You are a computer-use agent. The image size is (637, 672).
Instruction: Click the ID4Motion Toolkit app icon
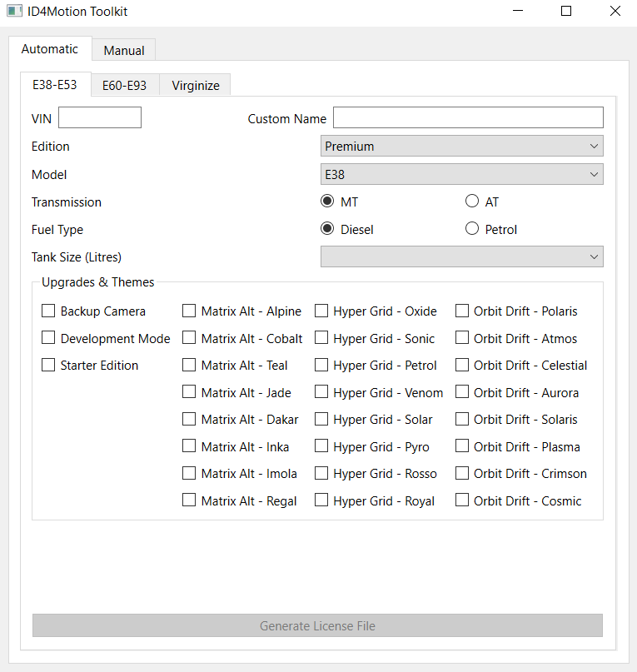14,11
